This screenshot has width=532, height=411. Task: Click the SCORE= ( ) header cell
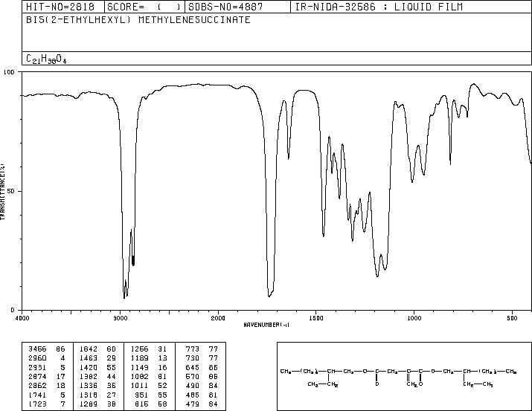click(145, 7)
